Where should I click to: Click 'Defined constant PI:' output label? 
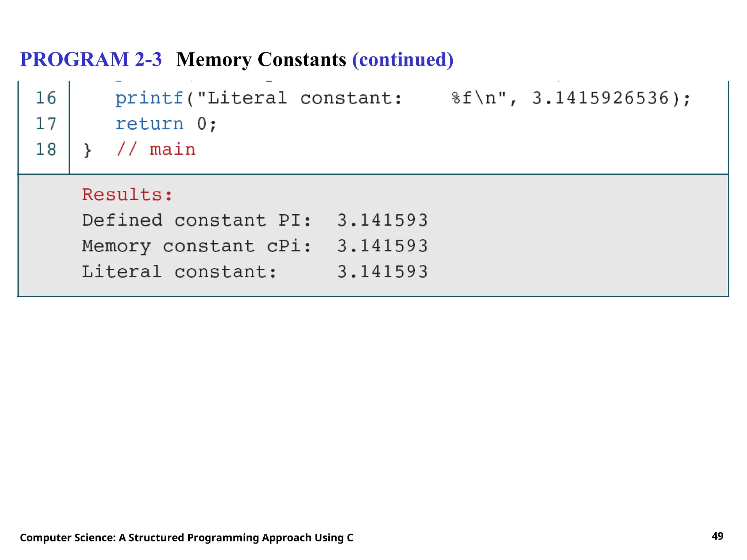197,220
